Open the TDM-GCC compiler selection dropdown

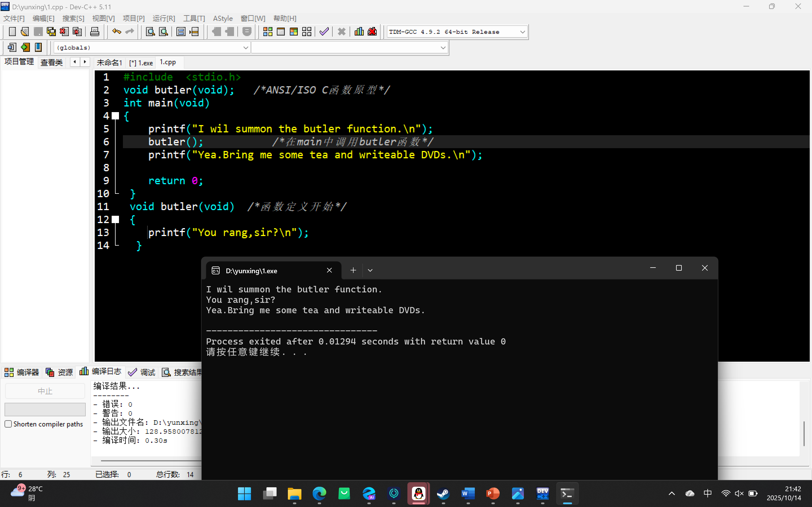tap(522, 32)
